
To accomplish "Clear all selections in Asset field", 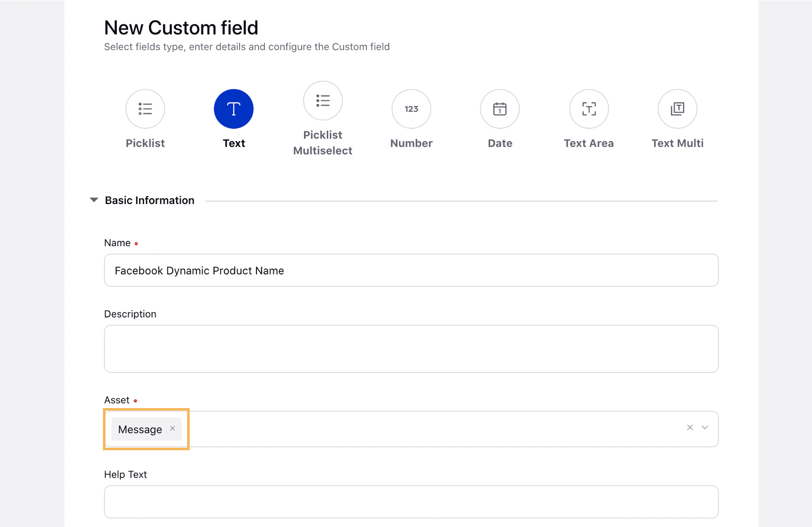I will point(690,427).
